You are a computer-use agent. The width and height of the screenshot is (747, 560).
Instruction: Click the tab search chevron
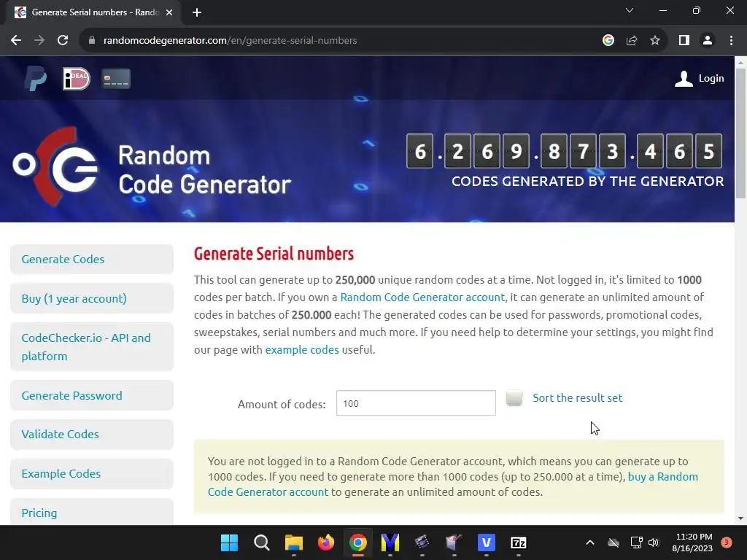(630, 10)
